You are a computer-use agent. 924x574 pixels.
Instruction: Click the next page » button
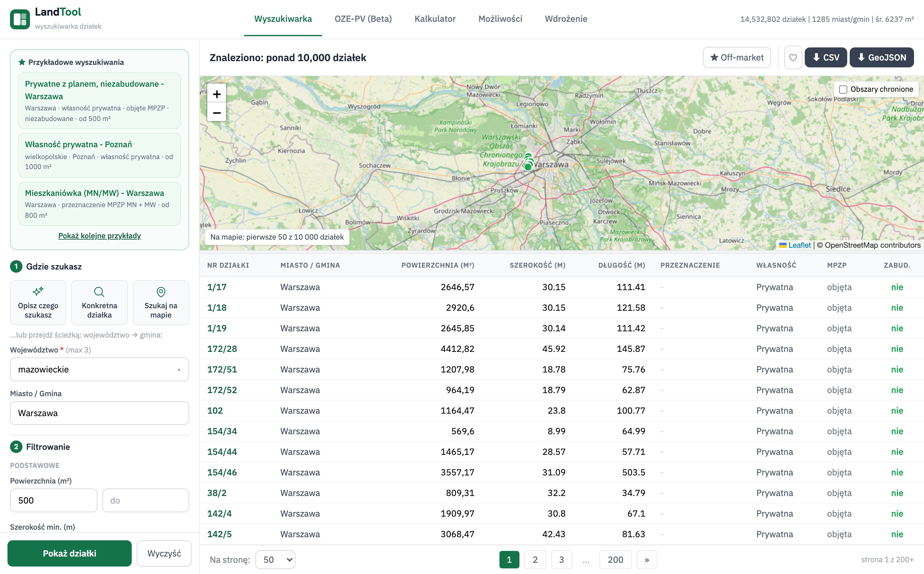[647, 560]
